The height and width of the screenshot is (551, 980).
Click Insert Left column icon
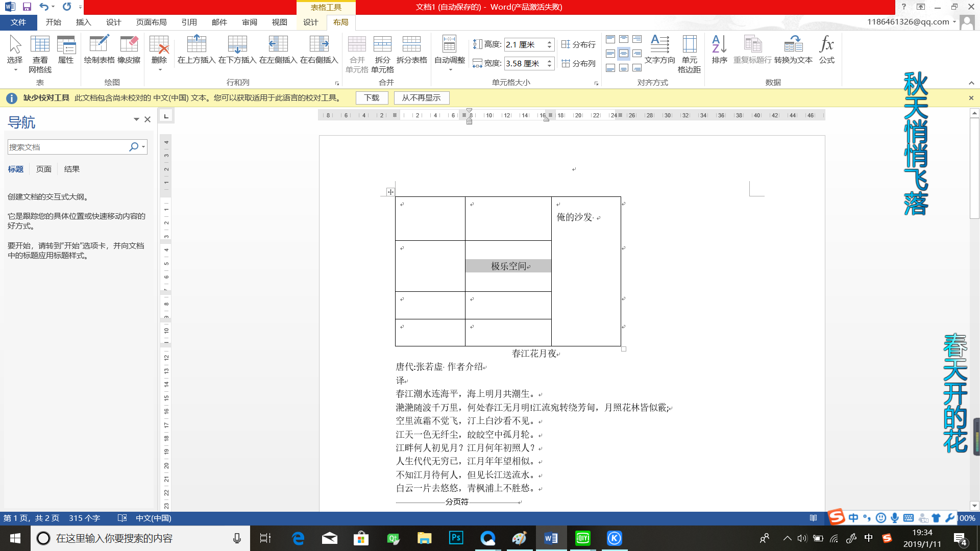[x=278, y=49]
